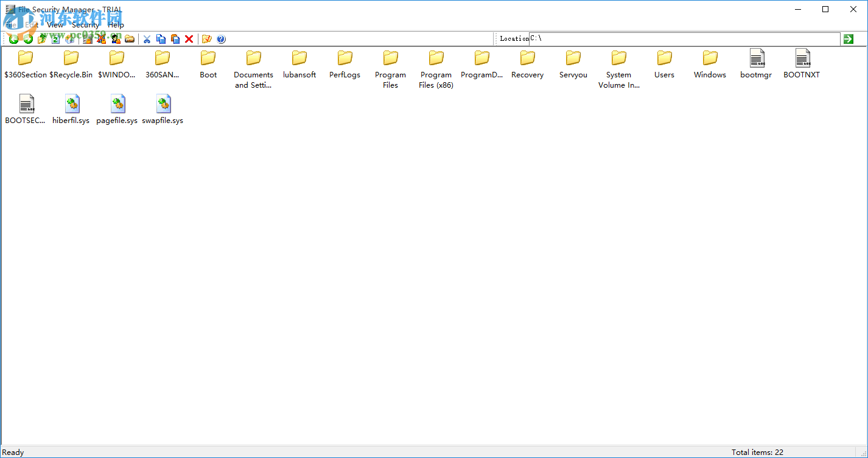
Task: Delete item using the red X icon
Action: 189,39
